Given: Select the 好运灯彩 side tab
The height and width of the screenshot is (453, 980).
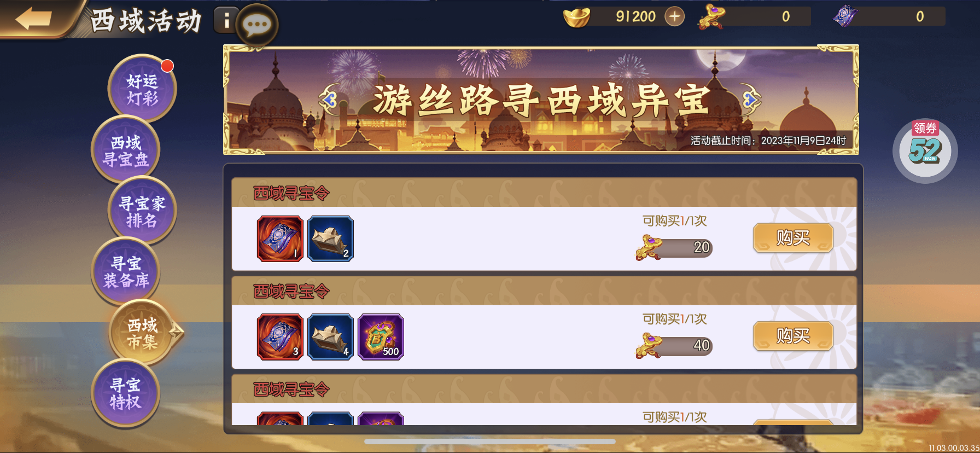Looking at the screenshot, I should [142, 89].
